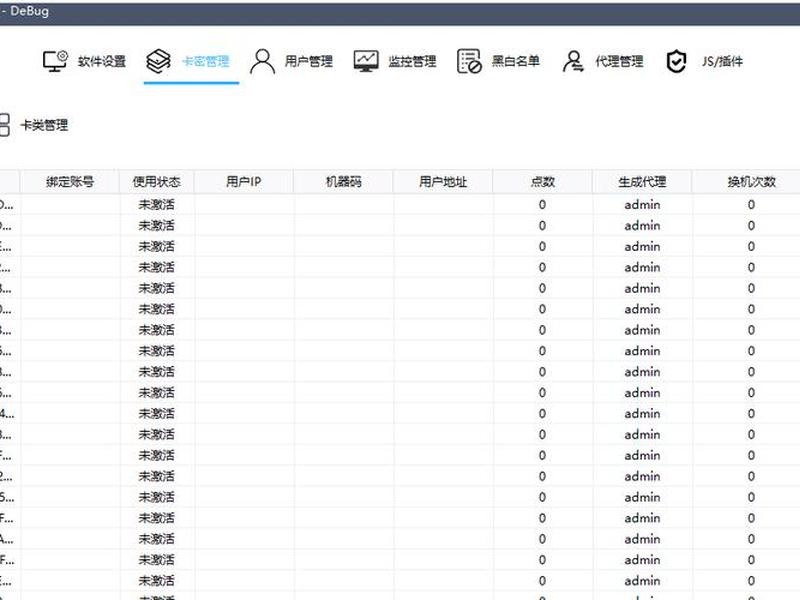Sort by the 点数 column header
Viewport: 800px width, 600px height.
542,182
